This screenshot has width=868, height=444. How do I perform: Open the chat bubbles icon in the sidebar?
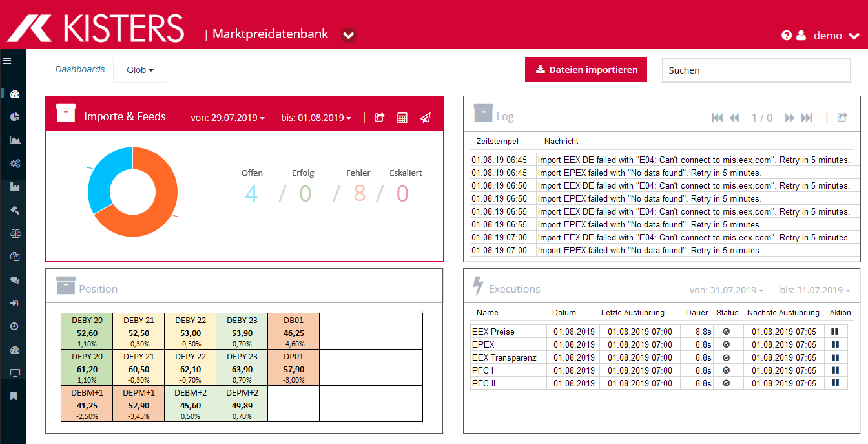15,280
